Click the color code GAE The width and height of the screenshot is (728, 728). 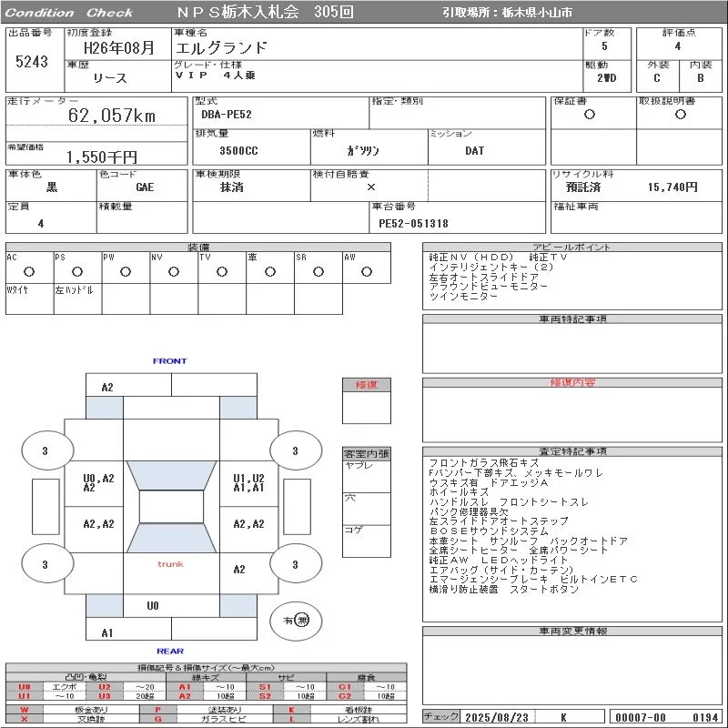coord(145,187)
